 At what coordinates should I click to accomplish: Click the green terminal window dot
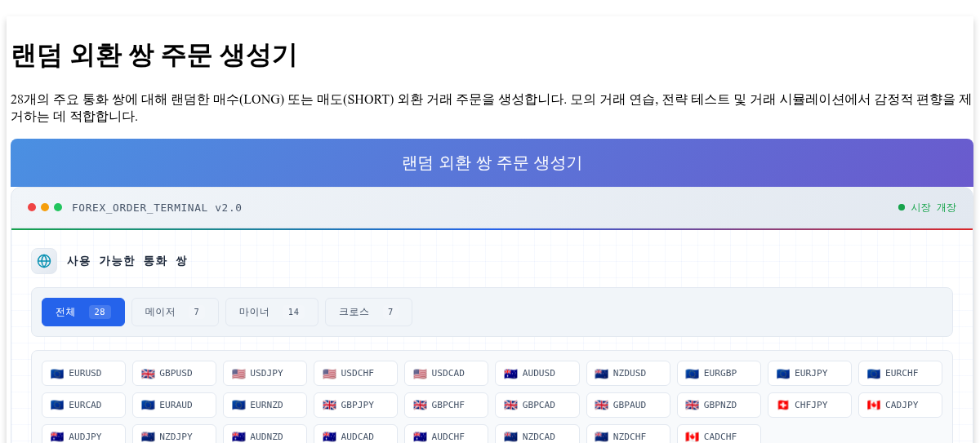[x=58, y=207]
